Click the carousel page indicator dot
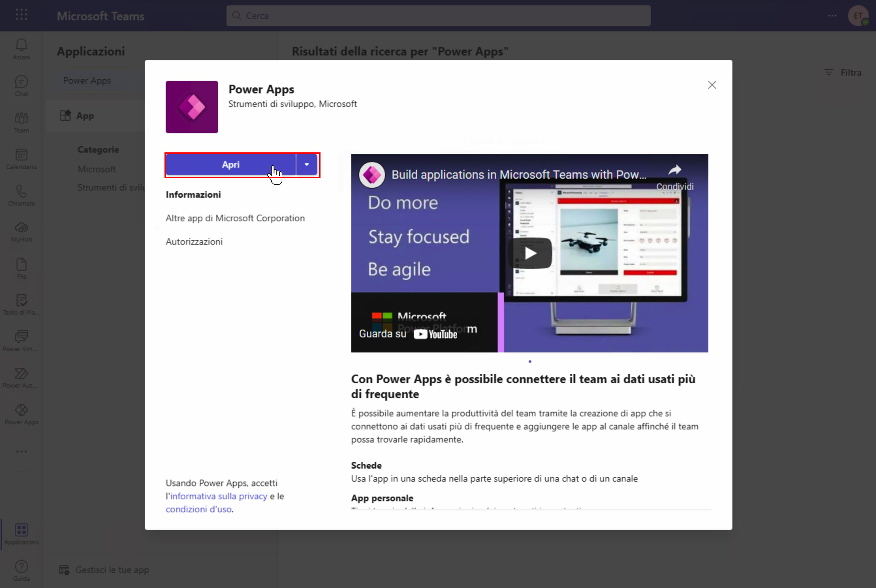876x588 pixels. [x=529, y=362]
